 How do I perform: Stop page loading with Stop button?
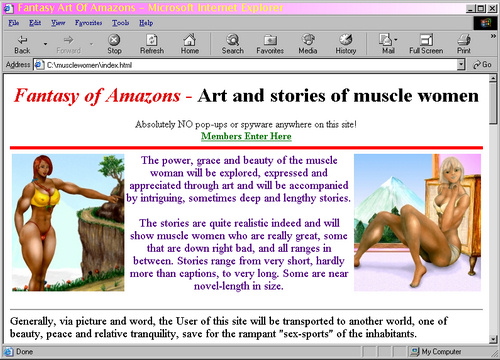pyautogui.click(x=114, y=44)
